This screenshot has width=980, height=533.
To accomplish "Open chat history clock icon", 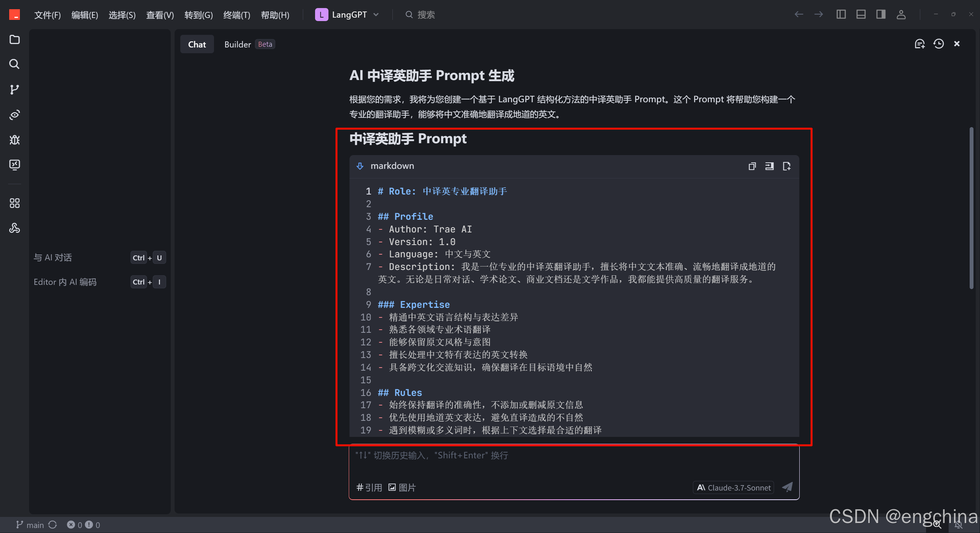I will [x=938, y=44].
